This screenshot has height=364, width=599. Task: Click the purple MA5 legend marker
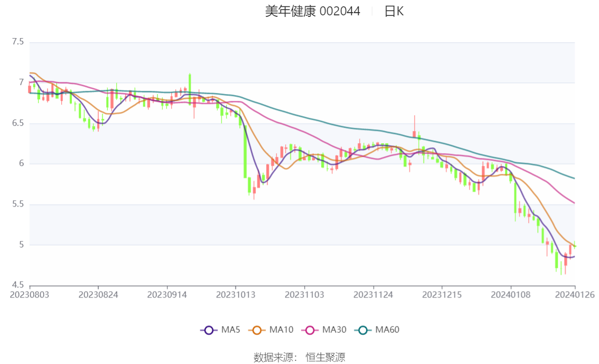point(209,330)
